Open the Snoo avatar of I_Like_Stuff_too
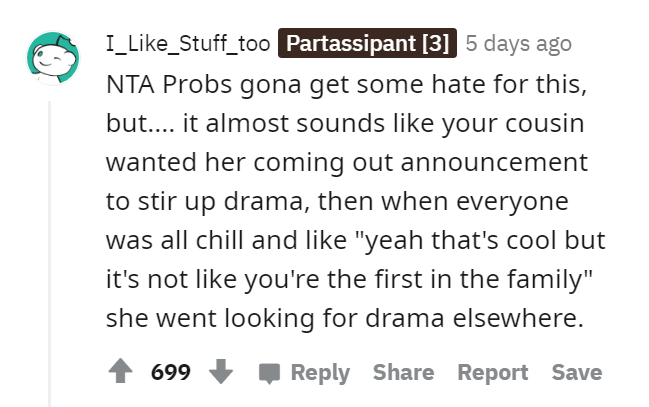Image resolution: width=649 pixels, height=407 pixels. point(53,58)
